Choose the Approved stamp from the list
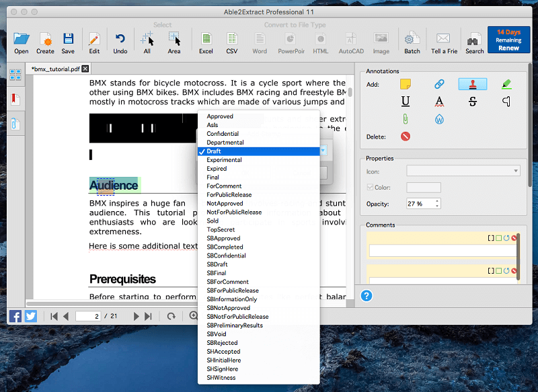Viewport: 538px width, 392px height. click(259, 116)
